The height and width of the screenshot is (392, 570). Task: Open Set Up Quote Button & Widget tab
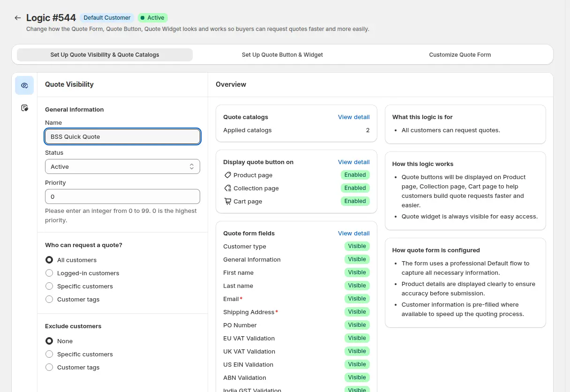(282, 55)
